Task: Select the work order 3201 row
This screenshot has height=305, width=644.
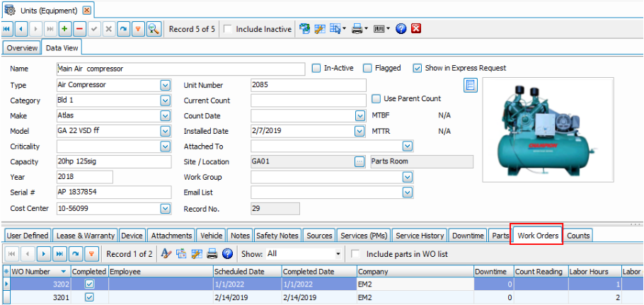Action: pos(322,297)
